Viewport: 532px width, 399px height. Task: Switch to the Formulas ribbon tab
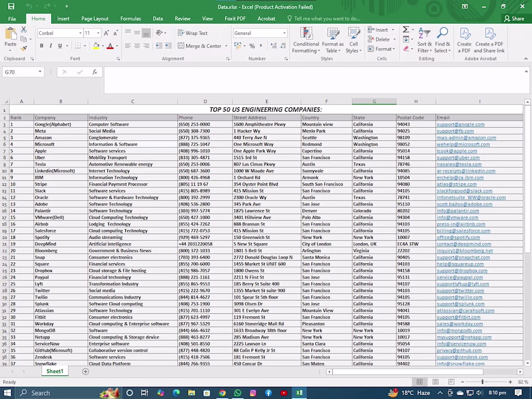click(131, 18)
